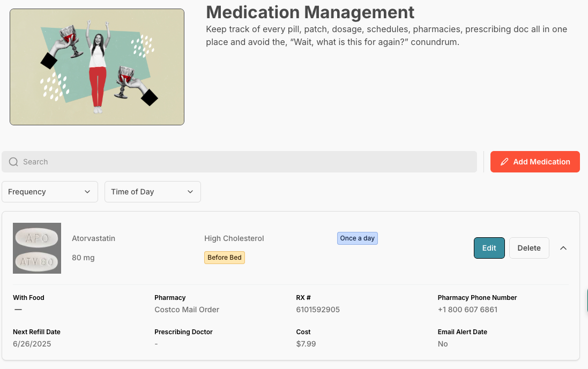Open the Atorvastatin pill image
588x369 pixels.
[x=37, y=248]
